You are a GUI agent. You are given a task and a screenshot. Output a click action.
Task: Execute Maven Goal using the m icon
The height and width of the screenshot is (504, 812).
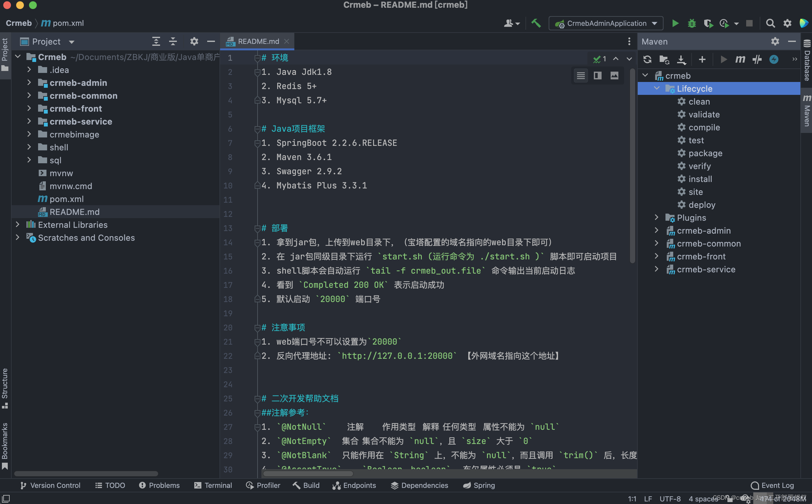point(740,59)
